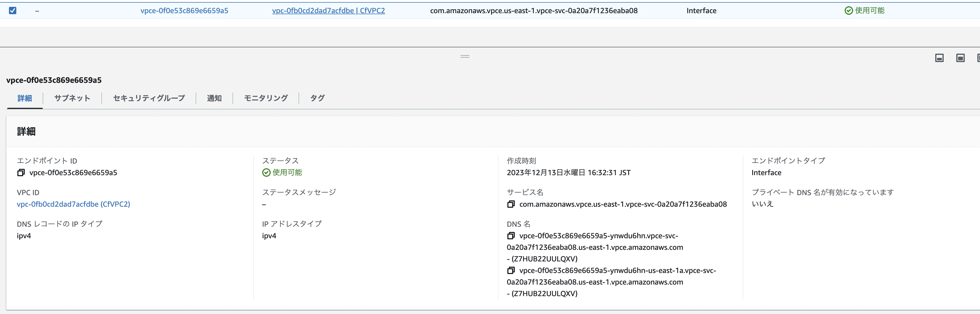Uncheck the vpce-0f0e53c869e6659a5 row checkbox
The image size is (980, 314).
pyautogui.click(x=13, y=11)
